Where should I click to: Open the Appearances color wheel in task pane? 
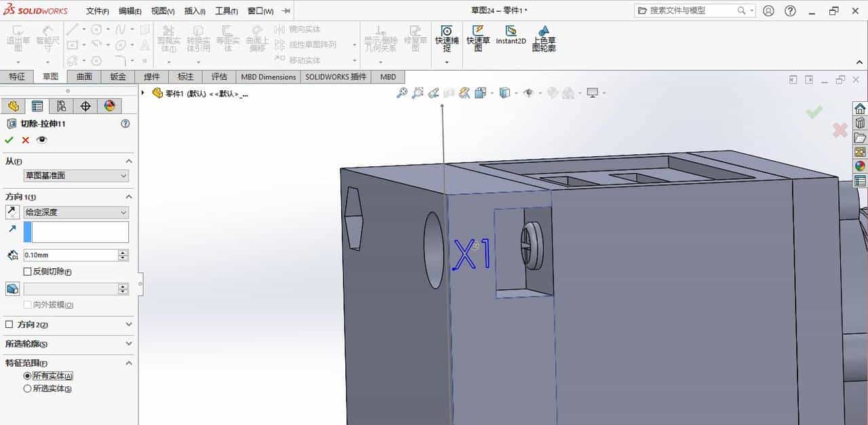point(859,165)
